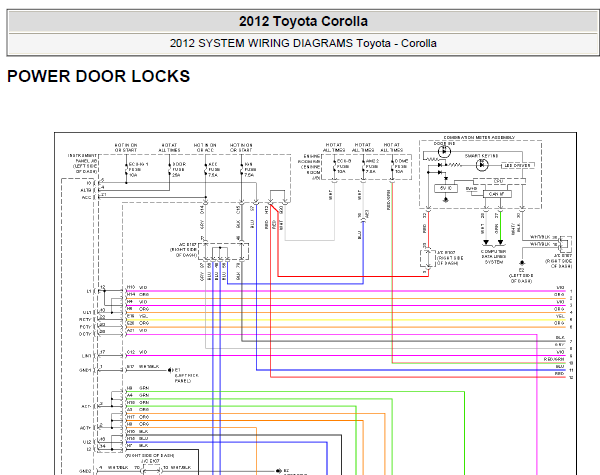
Task: Select the 'DOOR FUSE 25A' label
Action: [x=179, y=169]
